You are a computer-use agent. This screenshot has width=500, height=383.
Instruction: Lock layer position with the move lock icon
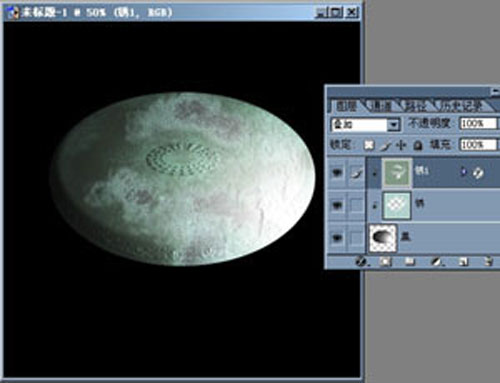(401, 145)
